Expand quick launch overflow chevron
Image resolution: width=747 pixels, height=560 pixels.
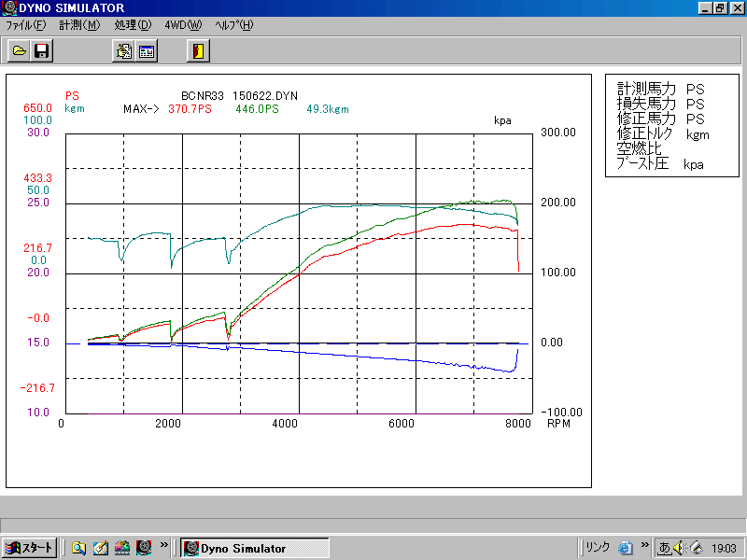click(x=164, y=544)
